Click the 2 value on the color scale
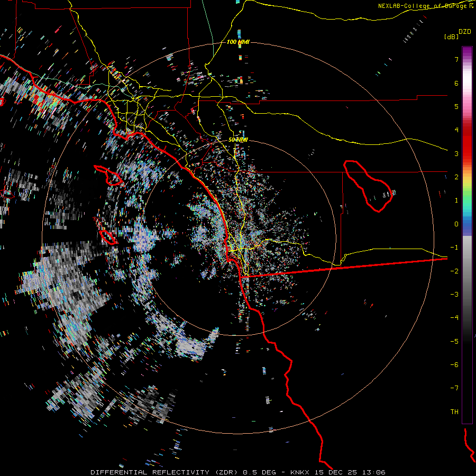 [456, 177]
